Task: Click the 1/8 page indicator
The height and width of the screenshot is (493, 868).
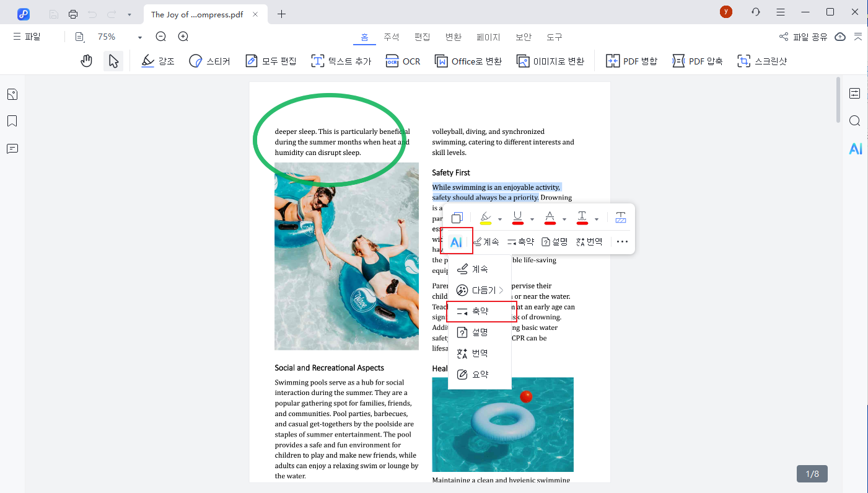Action: click(812, 474)
